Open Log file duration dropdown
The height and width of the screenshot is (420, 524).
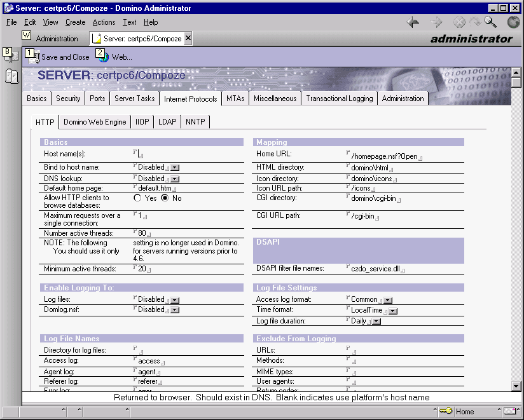376,322
